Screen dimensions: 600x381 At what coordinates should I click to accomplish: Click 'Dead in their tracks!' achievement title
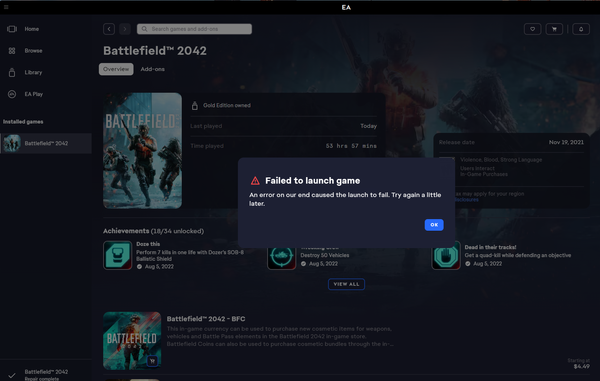tap(490, 247)
